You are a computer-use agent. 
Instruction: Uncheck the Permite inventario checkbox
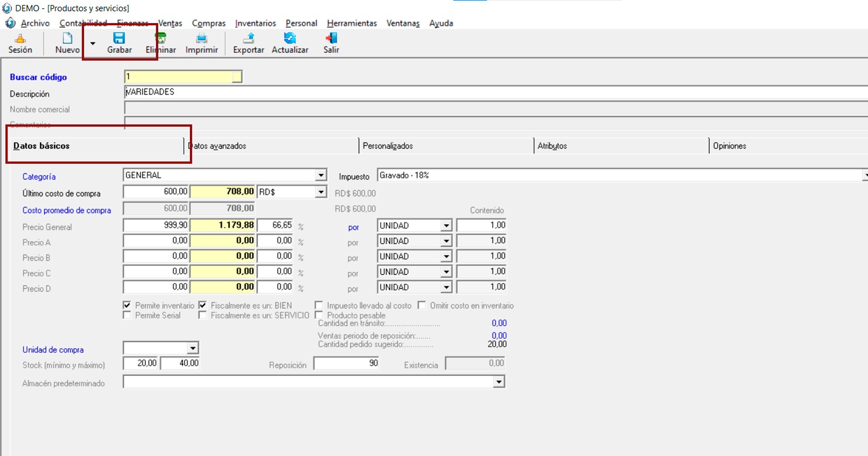click(x=127, y=305)
